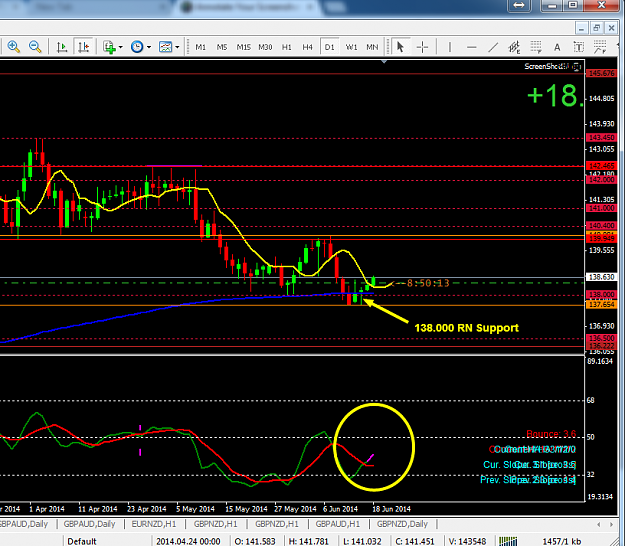Click the Default profile in status bar
625x546 pixels.
point(82,541)
